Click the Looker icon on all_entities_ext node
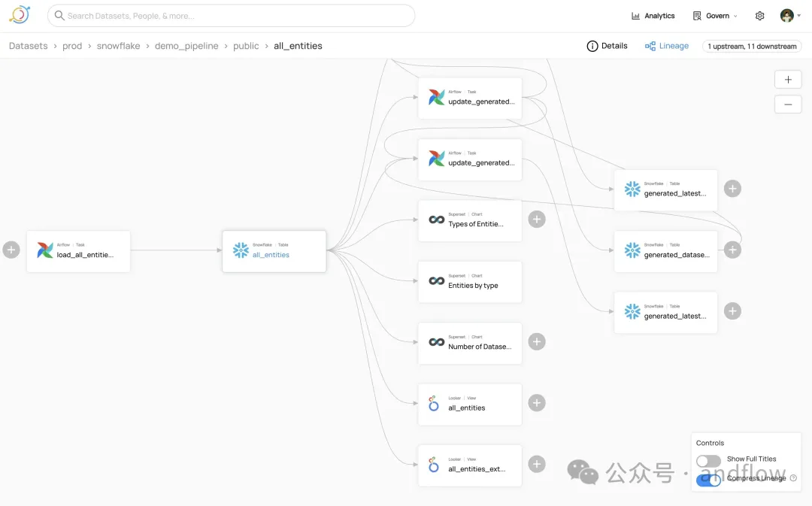The image size is (812, 506). 434,465
